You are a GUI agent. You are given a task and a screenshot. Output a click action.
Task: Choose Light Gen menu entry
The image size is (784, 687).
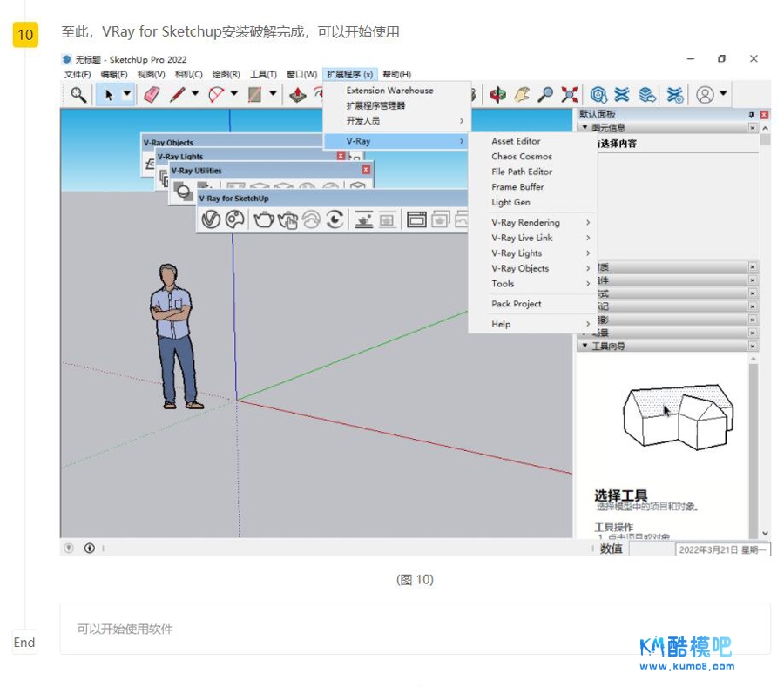[x=532, y=202]
